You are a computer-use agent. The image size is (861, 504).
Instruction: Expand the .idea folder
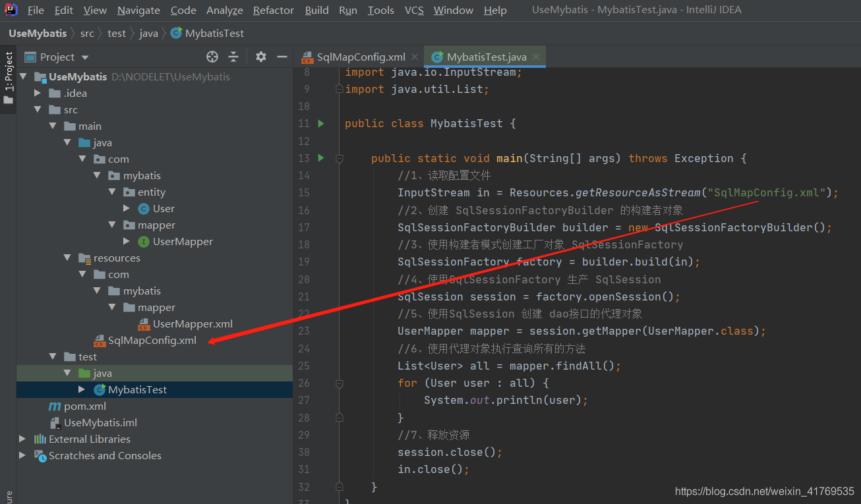[x=38, y=94]
